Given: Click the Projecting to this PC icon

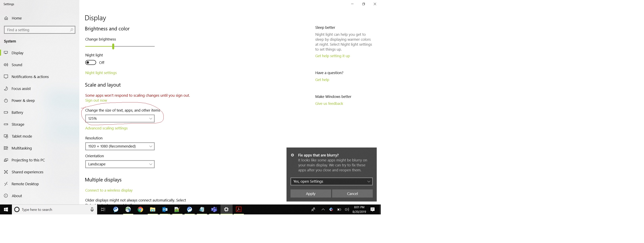Looking at the screenshot, I should tap(6, 160).
